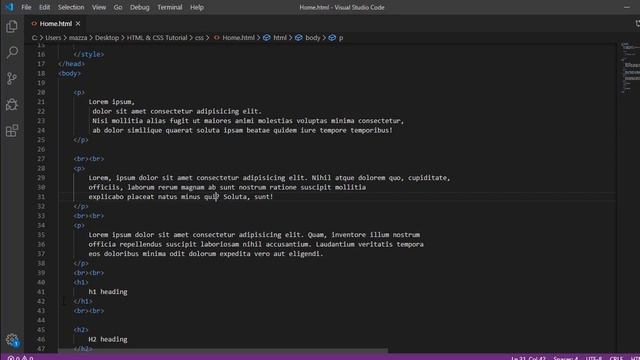Click the 'H2 heading' text
Screen dimensions: 640x360
pos(108,339)
